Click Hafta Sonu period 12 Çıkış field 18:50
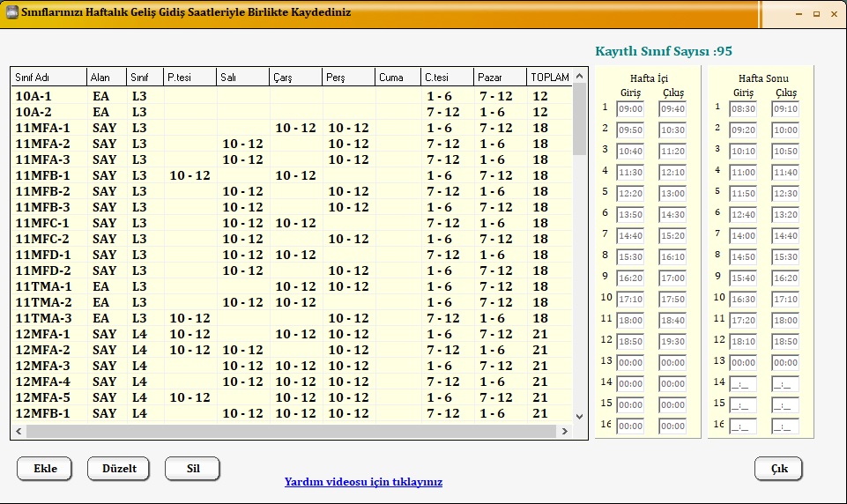 785,342
